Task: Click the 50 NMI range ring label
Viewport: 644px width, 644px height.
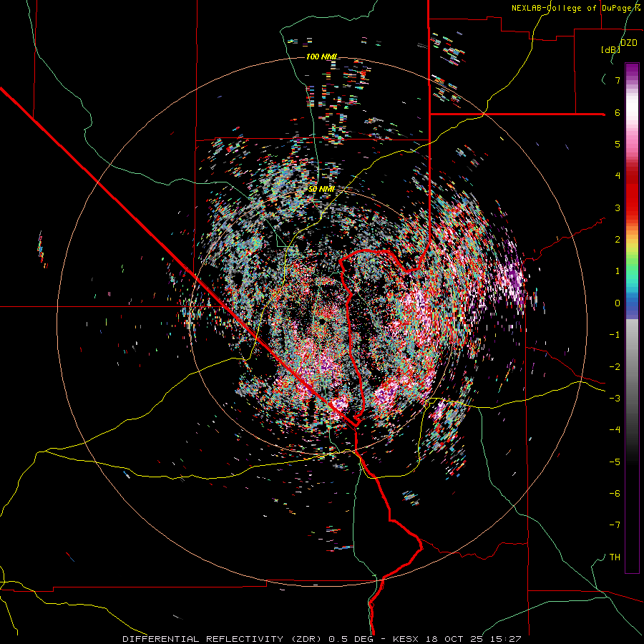Action: [321, 189]
